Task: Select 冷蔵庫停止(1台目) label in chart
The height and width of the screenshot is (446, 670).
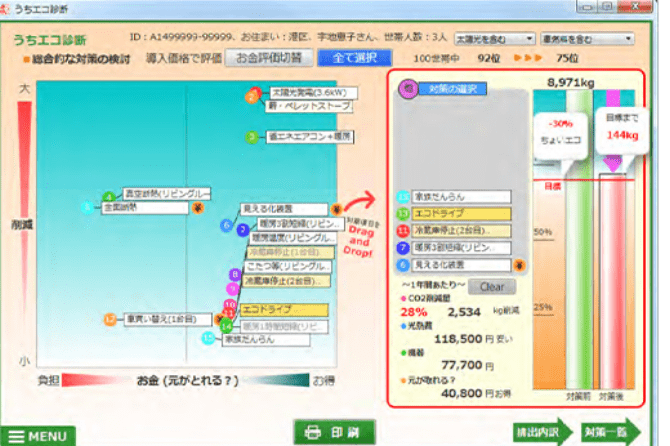Action: coord(291,252)
